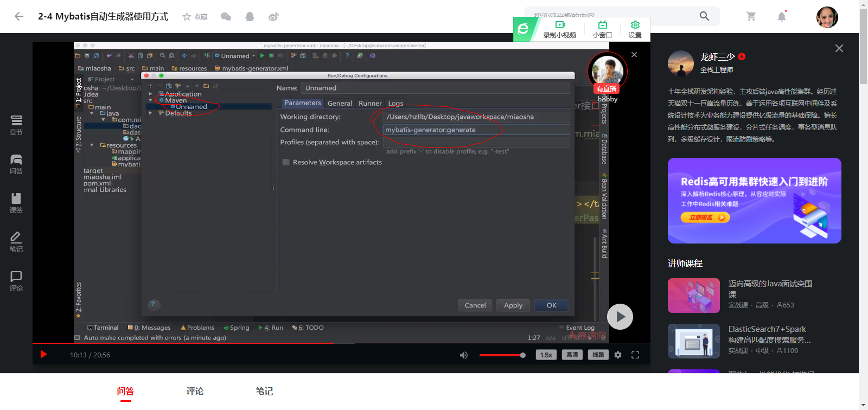The height and width of the screenshot is (410, 868).
Task: Open the ElasticSearch7+Spark course thumbnail
Action: click(694, 341)
